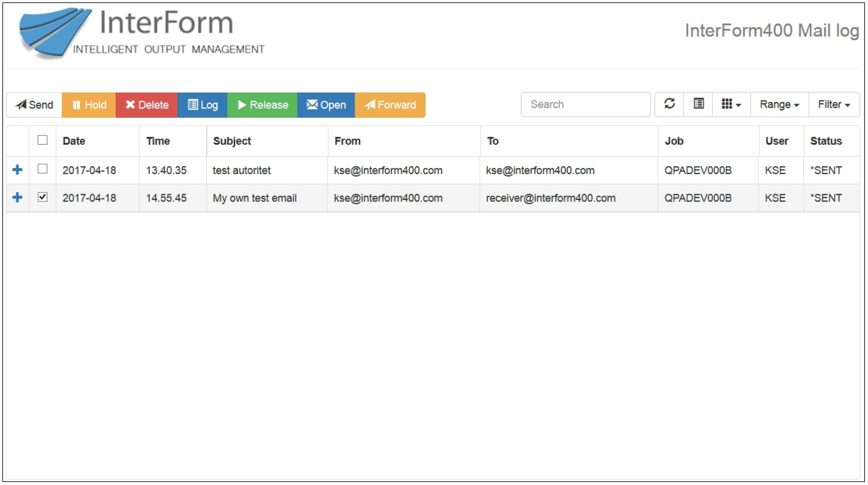This screenshot has height=485, width=868.
Task: Open the Log button
Action: [x=202, y=105]
